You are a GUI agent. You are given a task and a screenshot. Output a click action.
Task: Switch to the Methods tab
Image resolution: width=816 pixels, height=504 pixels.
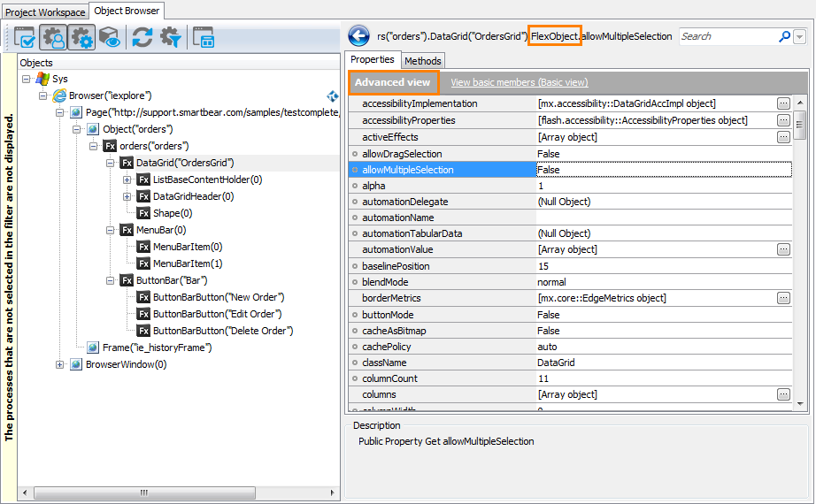(422, 61)
